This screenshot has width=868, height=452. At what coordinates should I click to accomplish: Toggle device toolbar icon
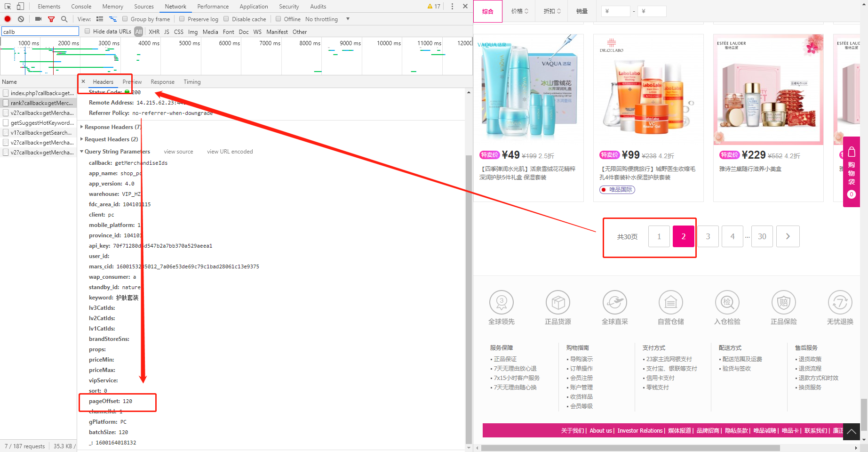[x=20, y=6]
